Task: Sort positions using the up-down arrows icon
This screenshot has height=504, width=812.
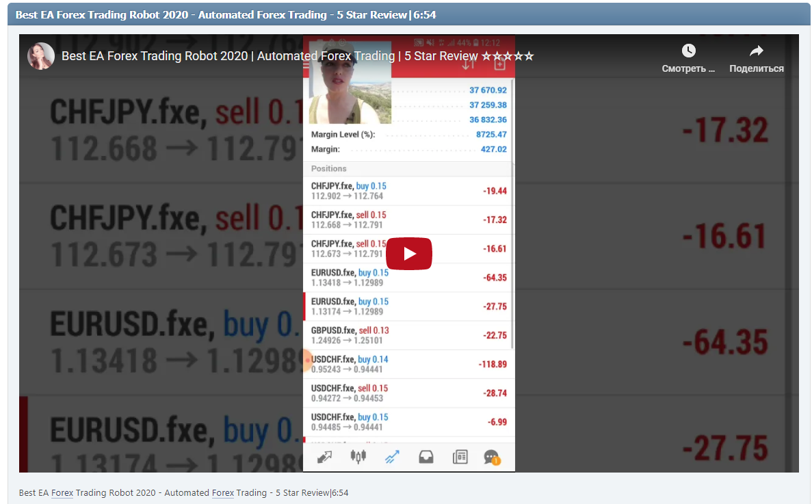Action: [470, 64]
